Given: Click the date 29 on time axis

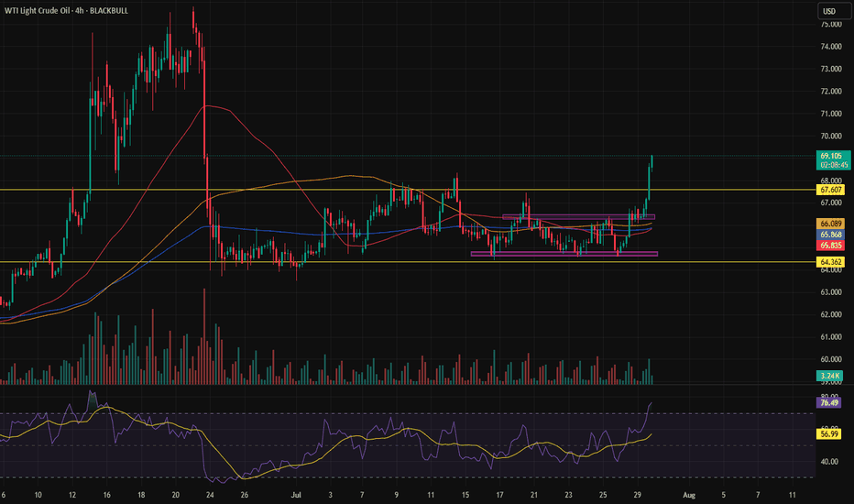Looking at the screenshot, I should (637, 495).
